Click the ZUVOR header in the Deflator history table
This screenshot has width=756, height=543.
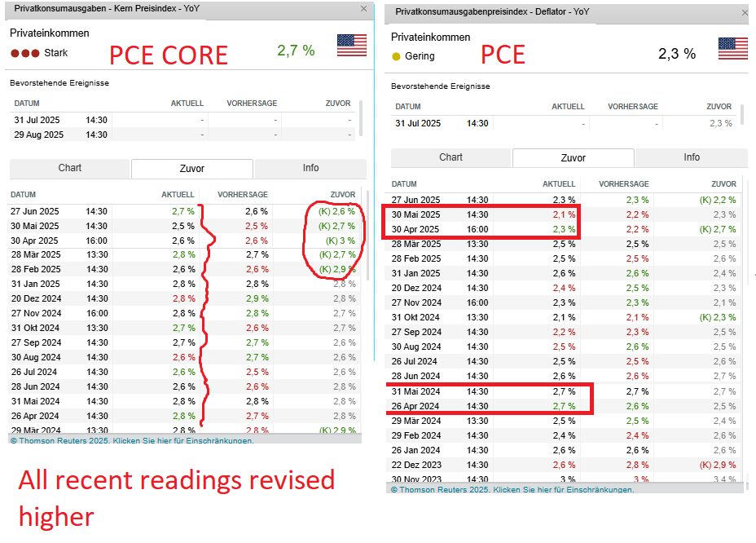(723, 184)
